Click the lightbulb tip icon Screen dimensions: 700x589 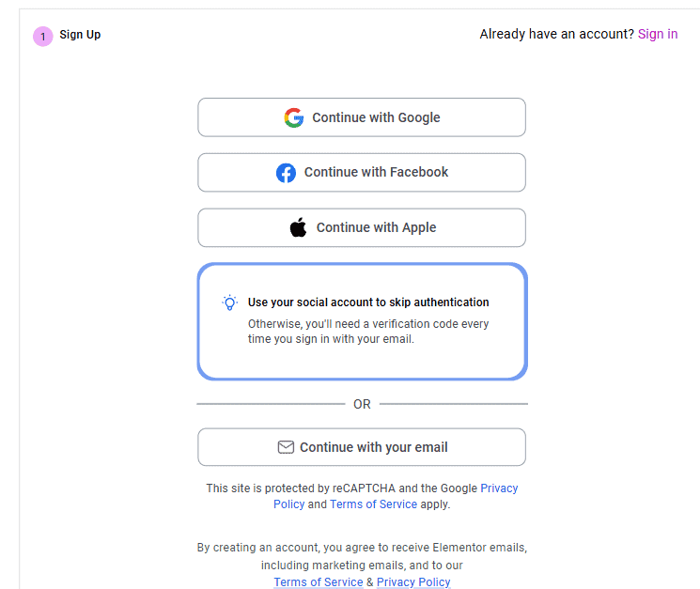229,302
